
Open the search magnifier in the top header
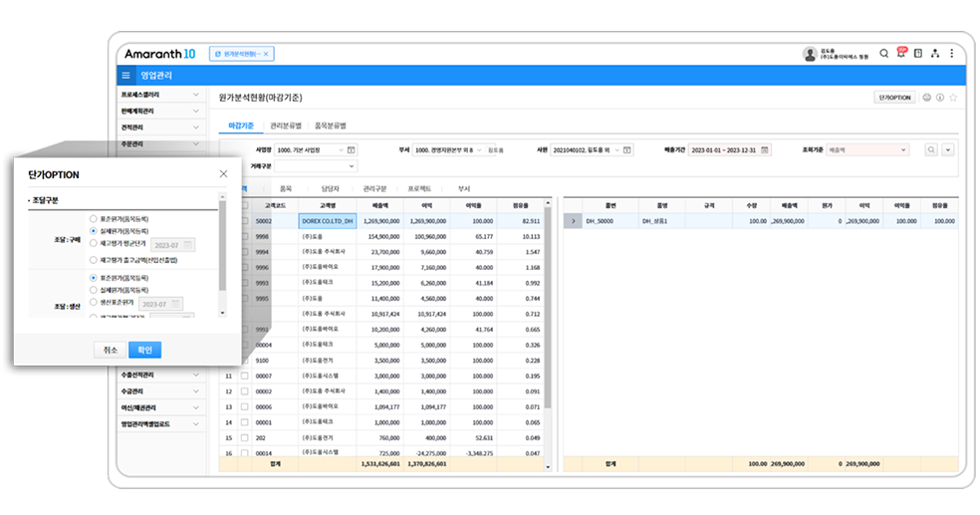[x=883, y=54]
